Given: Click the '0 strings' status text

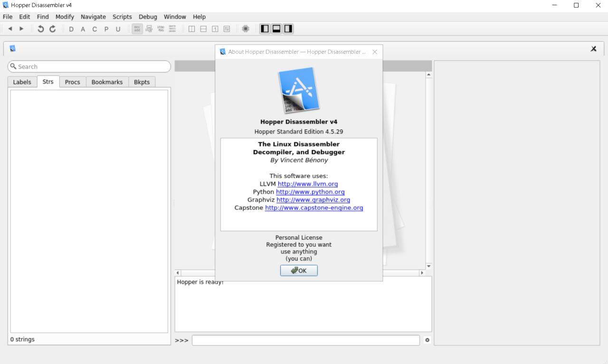Looking at the screenshot, I should coord(23,339).
